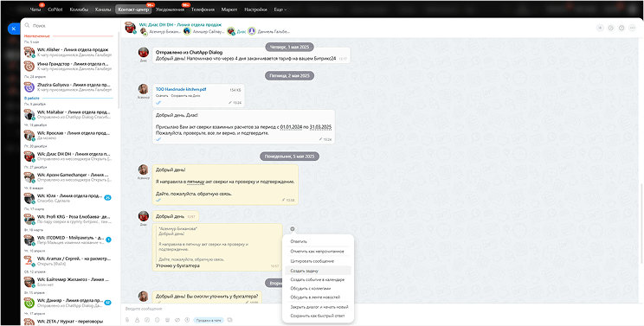The height and width of the screenshot is (326, 644).
Task: Select Отметить как непрочитанное menu entry
Action: coord(318,251)
